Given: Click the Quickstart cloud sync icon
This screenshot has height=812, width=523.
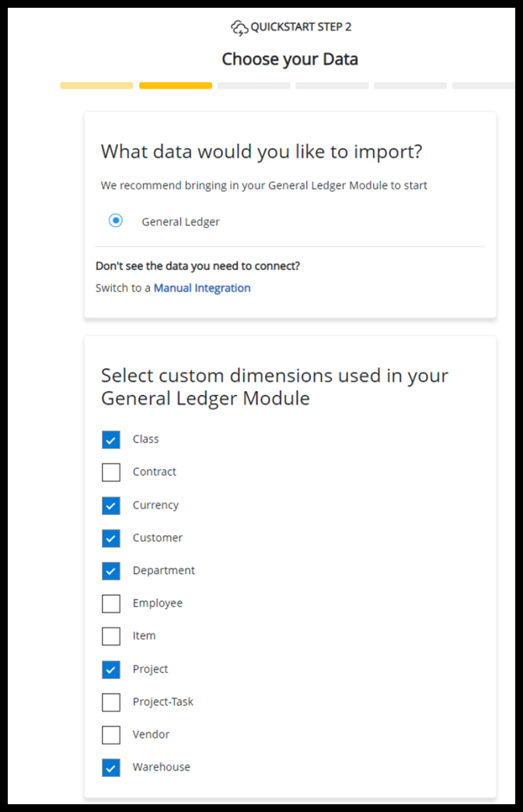Looking at the screenshot, I should (239, 28).
